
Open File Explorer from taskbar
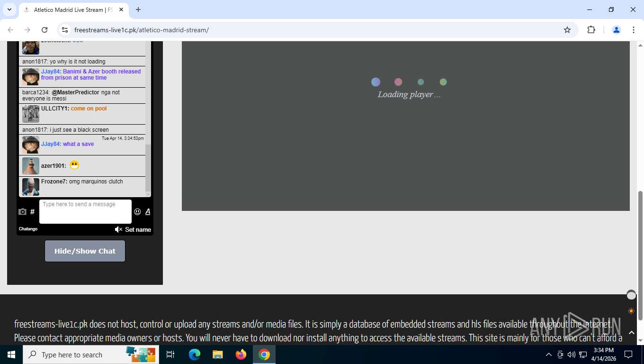(x=217, y=355)
